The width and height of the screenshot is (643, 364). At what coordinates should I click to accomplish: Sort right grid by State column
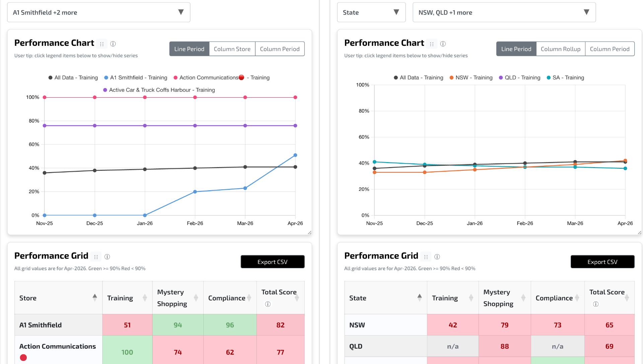pos(420,298)
